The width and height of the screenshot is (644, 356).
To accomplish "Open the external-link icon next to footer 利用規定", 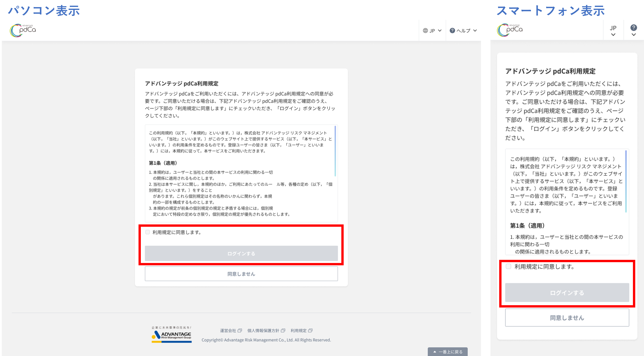I will point(310,331).
